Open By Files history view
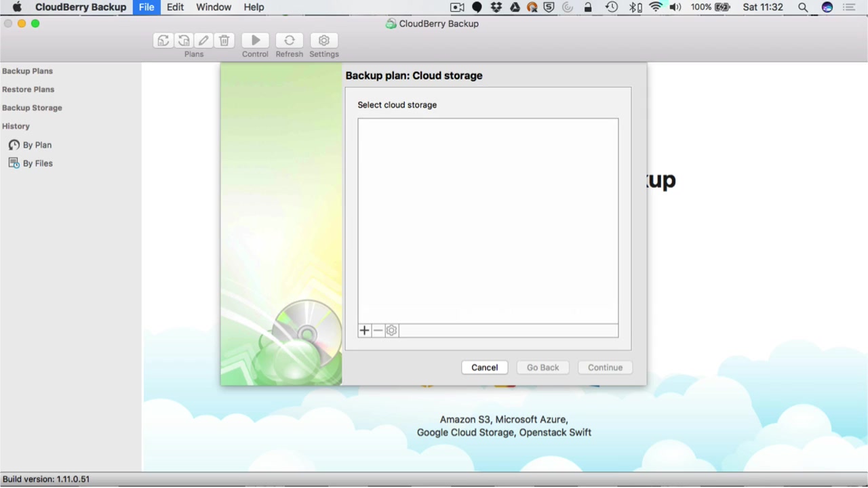Viewport: 868px width, 488px height. click(31, 163)
